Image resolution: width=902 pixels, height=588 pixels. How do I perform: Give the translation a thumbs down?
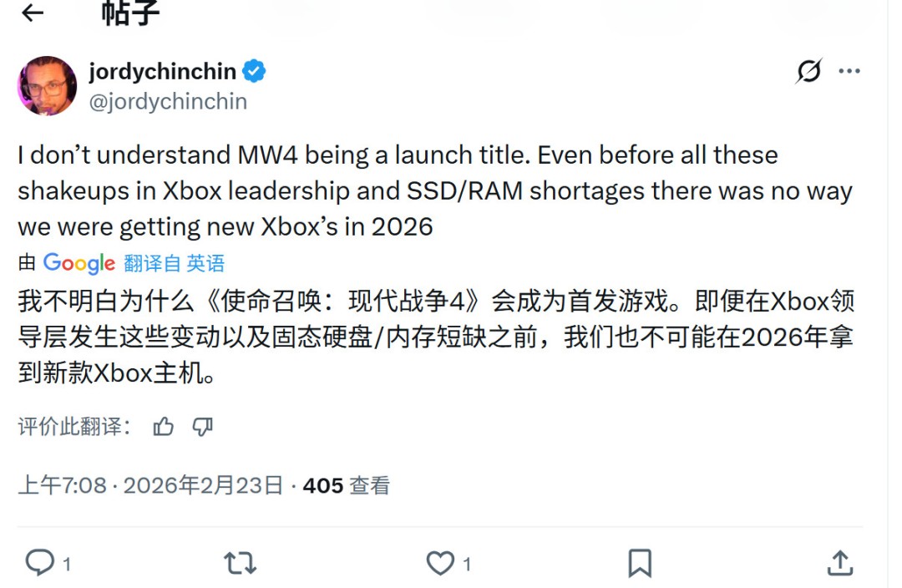200,427
